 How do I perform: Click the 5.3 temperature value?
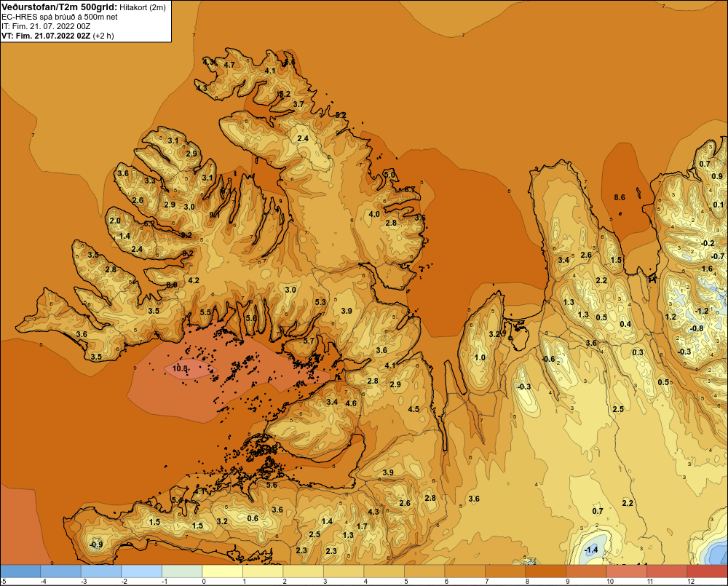pyautogui.click(x=320, y=302)
